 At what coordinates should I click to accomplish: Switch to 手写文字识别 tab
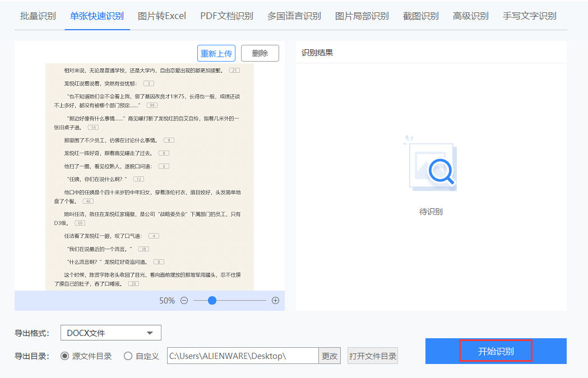[x=530, y=16]
